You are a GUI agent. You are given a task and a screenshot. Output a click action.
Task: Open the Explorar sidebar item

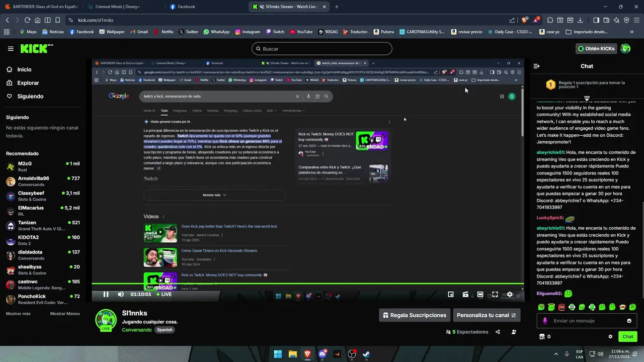[28, 83]
